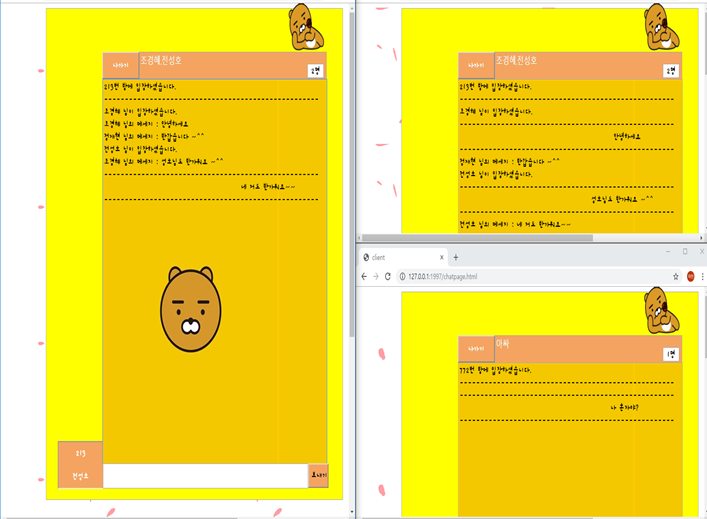Viewport: 707px width, 519px height.
Task: Click the '성호님도 반가워요 ~^^' message in the top-right chat
Action: click(x=622, y=199)
